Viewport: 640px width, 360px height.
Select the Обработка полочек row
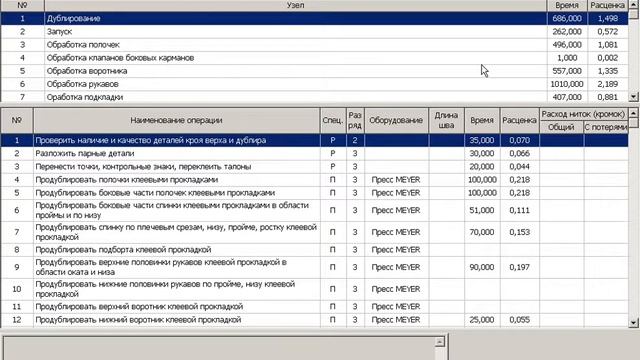314,44
